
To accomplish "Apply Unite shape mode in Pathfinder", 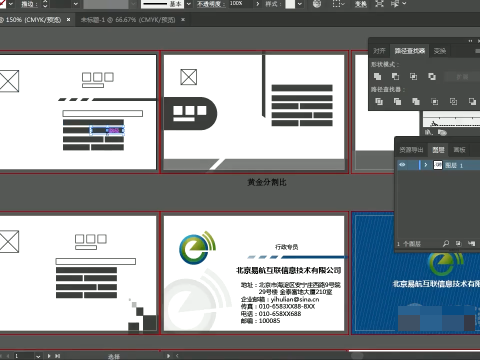I will click(x=377, y=77).
